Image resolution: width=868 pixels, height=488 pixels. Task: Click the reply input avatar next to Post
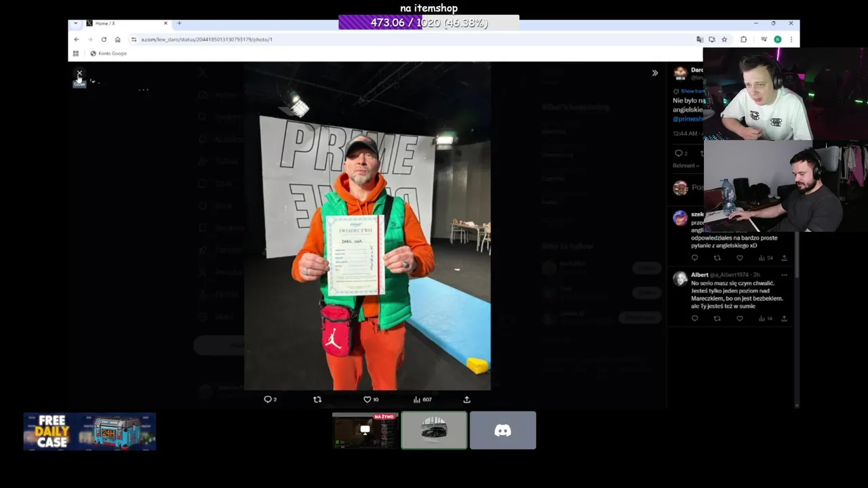(x=680, y=188)
